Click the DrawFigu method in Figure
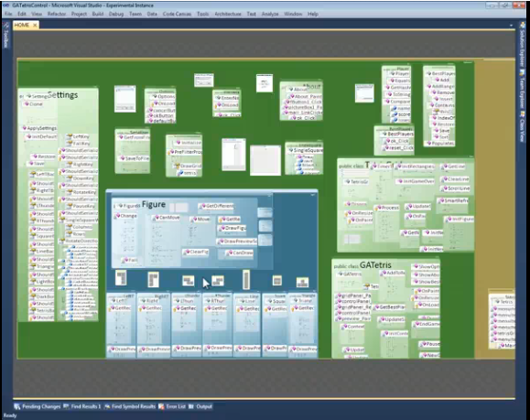This screenshot has width=530, height=420. 233,228
